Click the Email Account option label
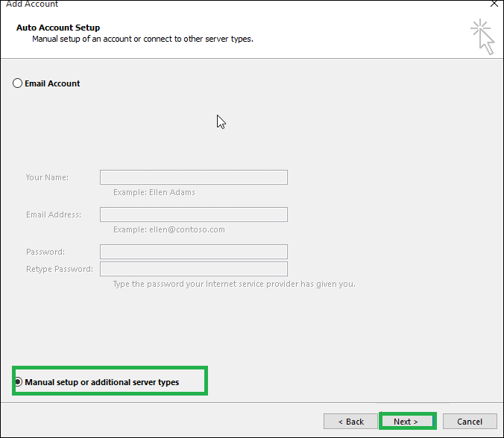The height and width of the screenshot is (438, 504). pyautogui.click(x=52, y=83)
